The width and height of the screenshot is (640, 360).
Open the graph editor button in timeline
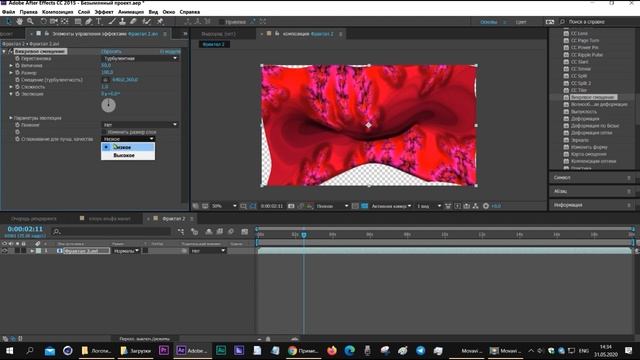[x=244, y=231]
